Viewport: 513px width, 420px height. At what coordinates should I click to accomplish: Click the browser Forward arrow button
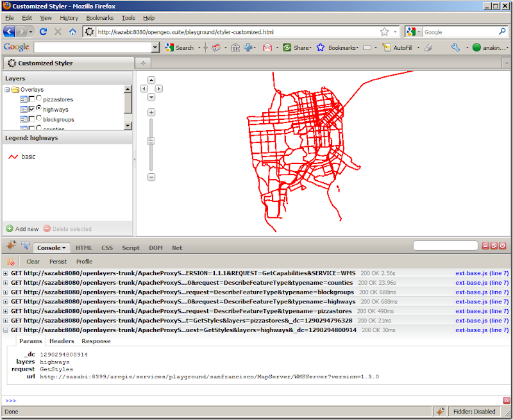pos(21,31)
